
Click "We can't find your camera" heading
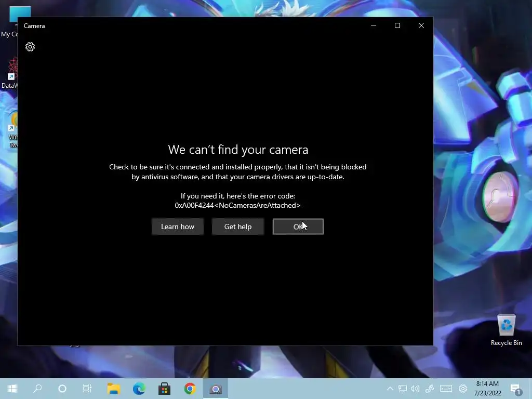click(x=238, y=150)
